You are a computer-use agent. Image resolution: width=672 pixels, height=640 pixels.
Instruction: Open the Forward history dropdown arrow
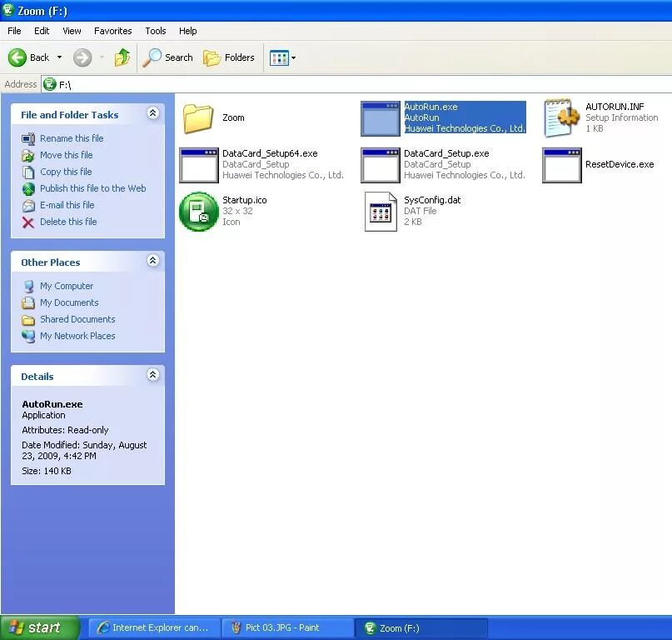tap(102, 57)
